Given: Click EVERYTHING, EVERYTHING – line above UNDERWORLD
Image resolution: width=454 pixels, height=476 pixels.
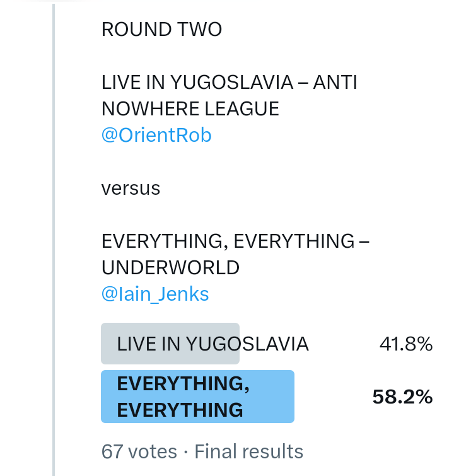Looking at the screenshot, I should 235,241.
